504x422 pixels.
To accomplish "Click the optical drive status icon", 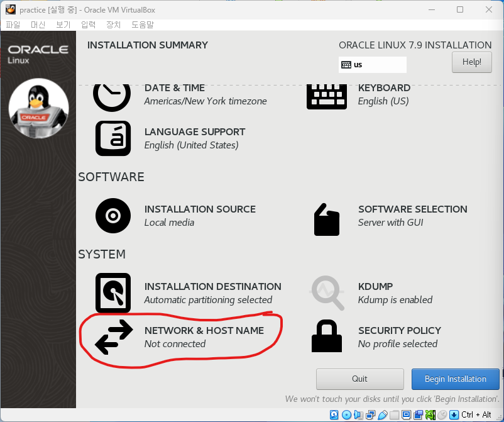I will click(x=346, y=414).
